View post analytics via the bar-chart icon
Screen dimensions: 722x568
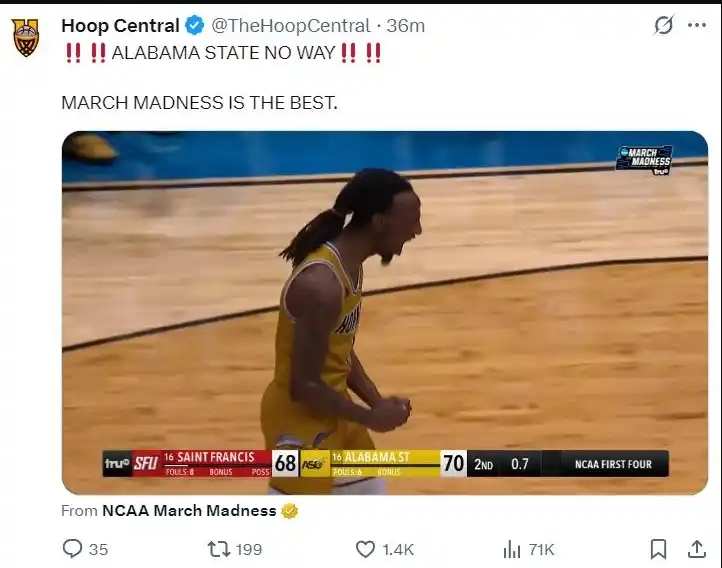[x=512, y=549]
